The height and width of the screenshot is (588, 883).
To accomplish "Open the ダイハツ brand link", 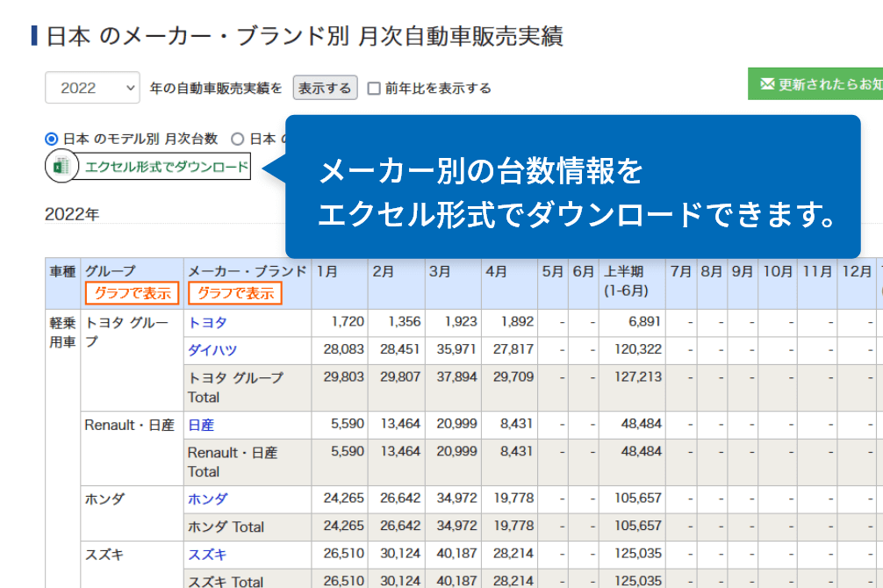I will [212, 350].
